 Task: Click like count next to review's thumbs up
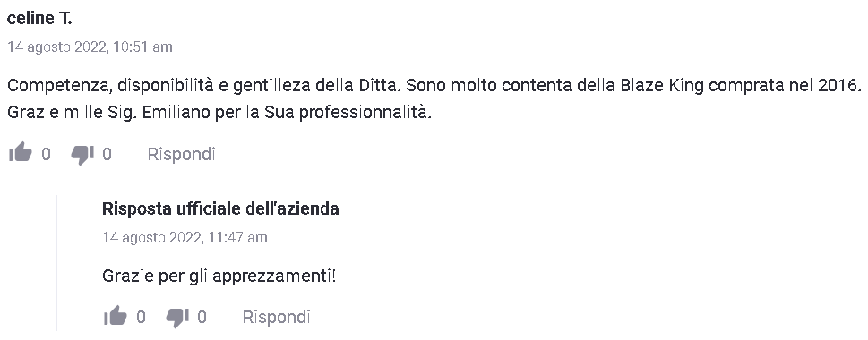[46, 154]
